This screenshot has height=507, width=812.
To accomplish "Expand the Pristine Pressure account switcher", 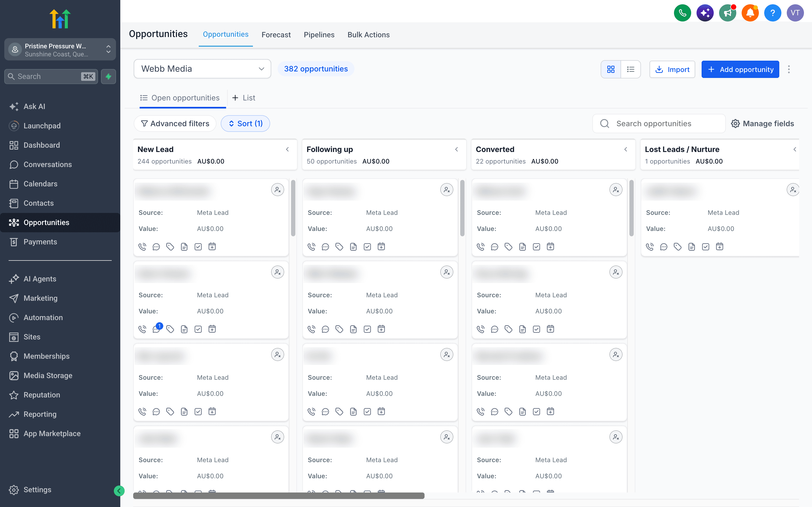I will pyautogui.click(x=60, y=50).
